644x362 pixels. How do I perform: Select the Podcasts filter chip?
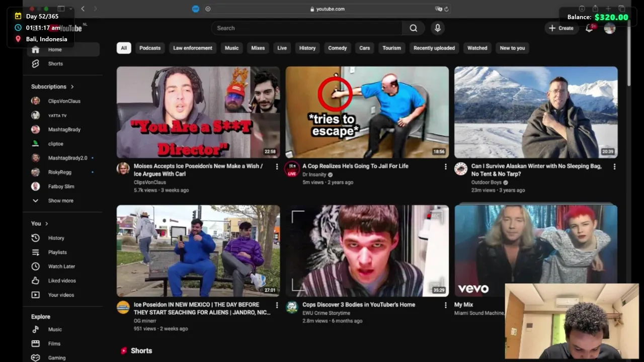pos(150,48)
